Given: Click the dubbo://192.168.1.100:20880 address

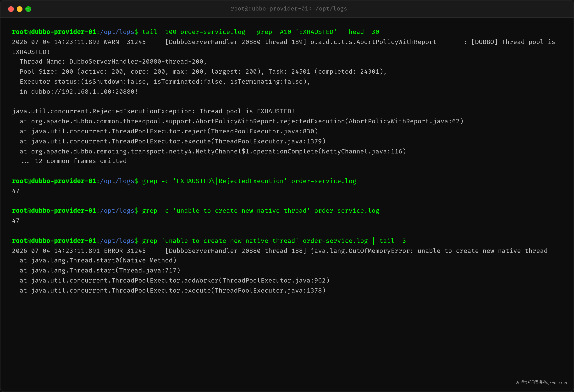Looking at the screenshot, I should point(83,92).
